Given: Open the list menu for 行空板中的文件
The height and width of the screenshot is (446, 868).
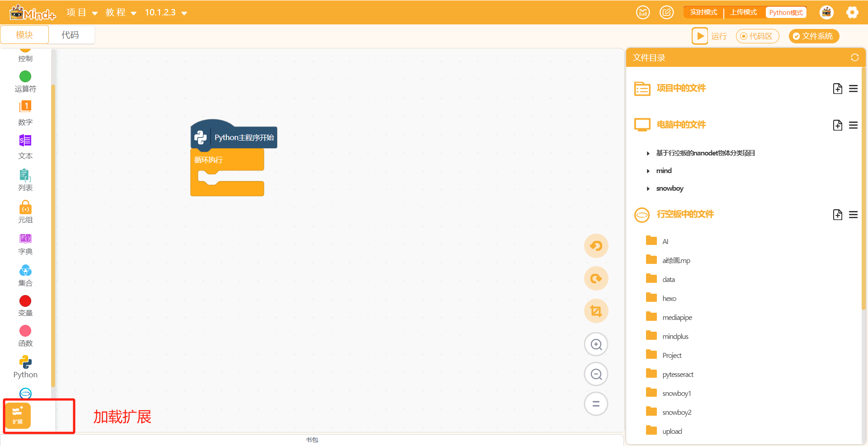Looking at the screenshot, I should (853, 215).
